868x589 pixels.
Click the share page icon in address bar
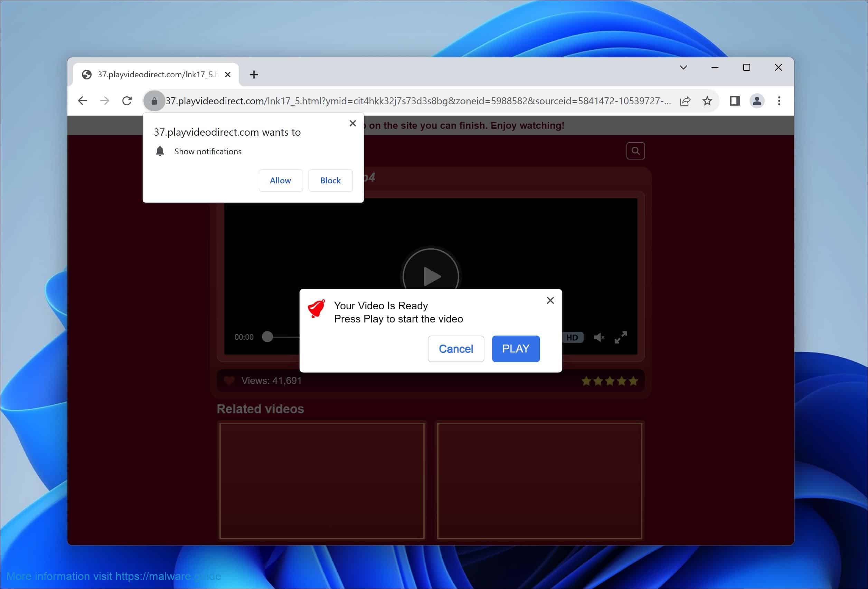685,101
